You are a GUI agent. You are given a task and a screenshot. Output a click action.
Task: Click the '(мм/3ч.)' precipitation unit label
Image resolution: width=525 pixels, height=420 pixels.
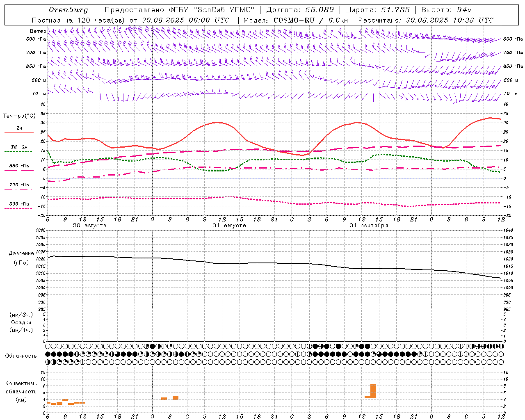21,315
